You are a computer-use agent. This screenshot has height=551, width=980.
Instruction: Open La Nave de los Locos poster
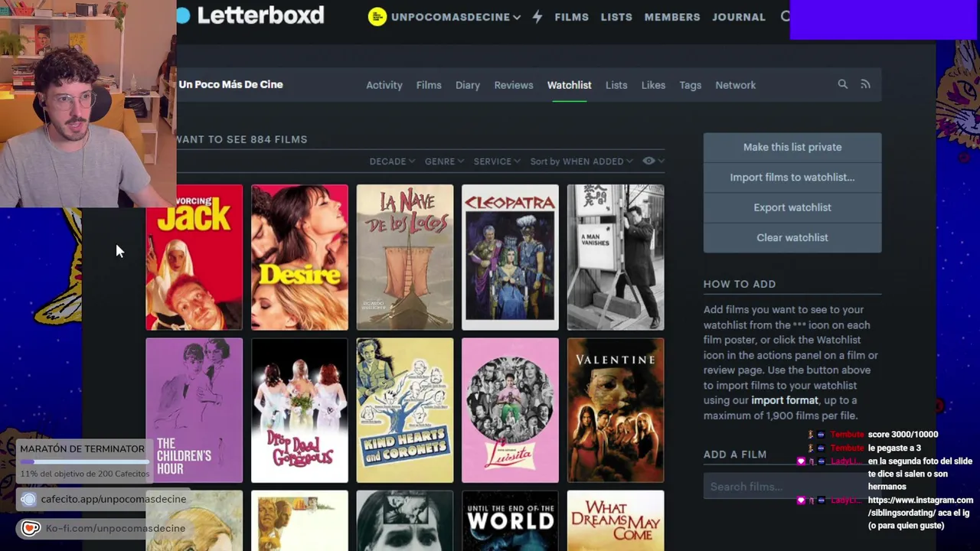tap(405, 257)
